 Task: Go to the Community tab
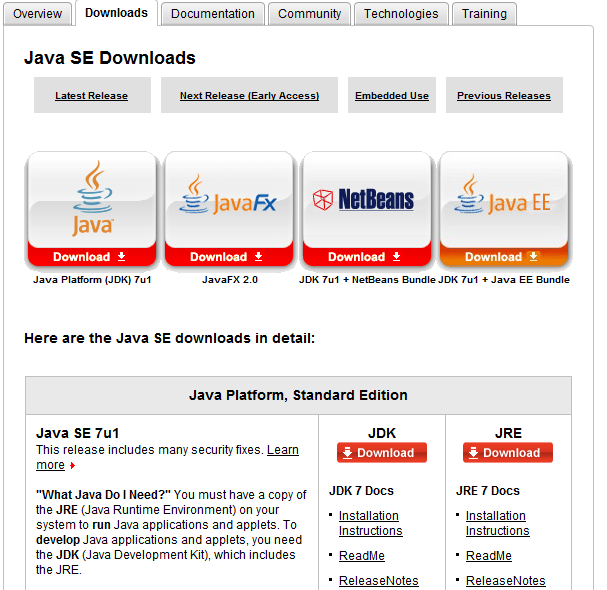309,14
